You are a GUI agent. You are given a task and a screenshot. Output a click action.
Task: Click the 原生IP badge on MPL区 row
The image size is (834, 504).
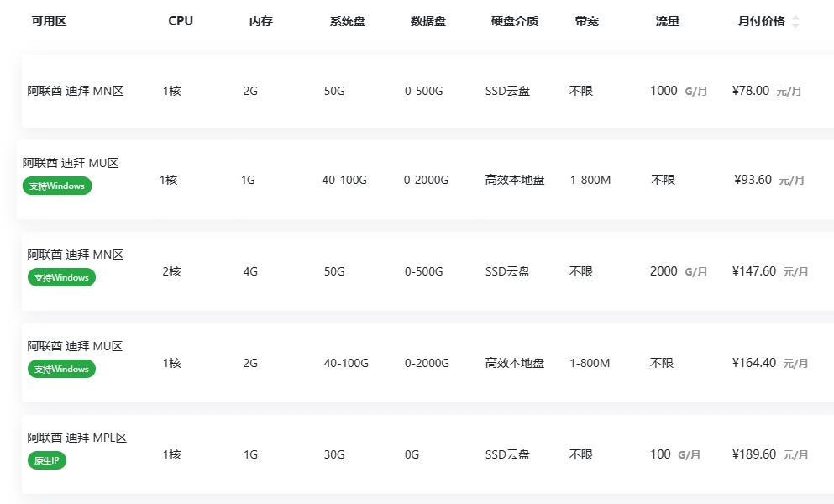[x=47, y=460]
